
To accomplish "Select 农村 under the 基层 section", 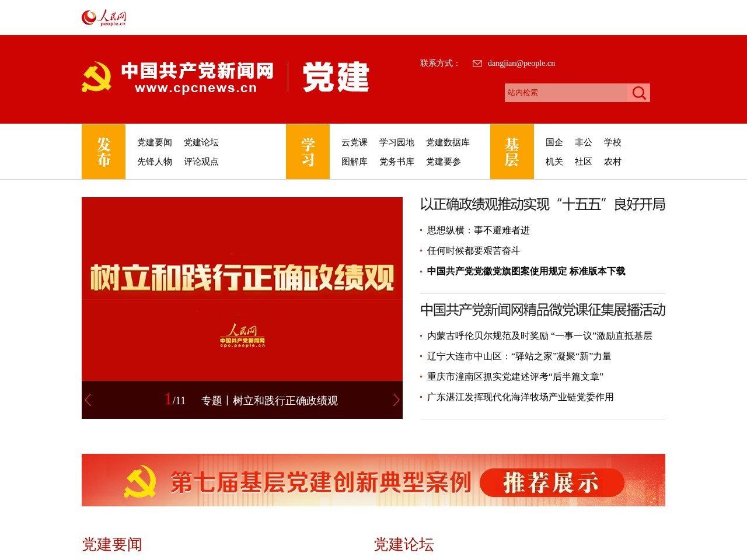I will click(613, 162).
